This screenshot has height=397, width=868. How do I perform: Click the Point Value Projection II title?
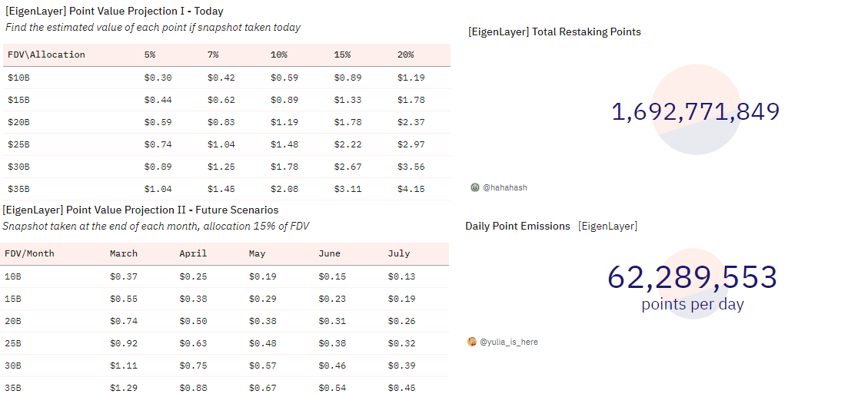click(141, 210)
